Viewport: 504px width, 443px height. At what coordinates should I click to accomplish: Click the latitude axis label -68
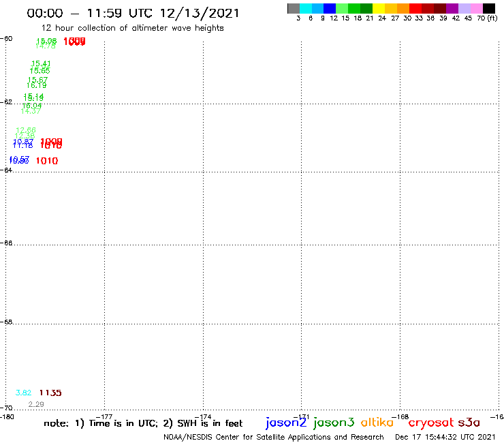6,322
